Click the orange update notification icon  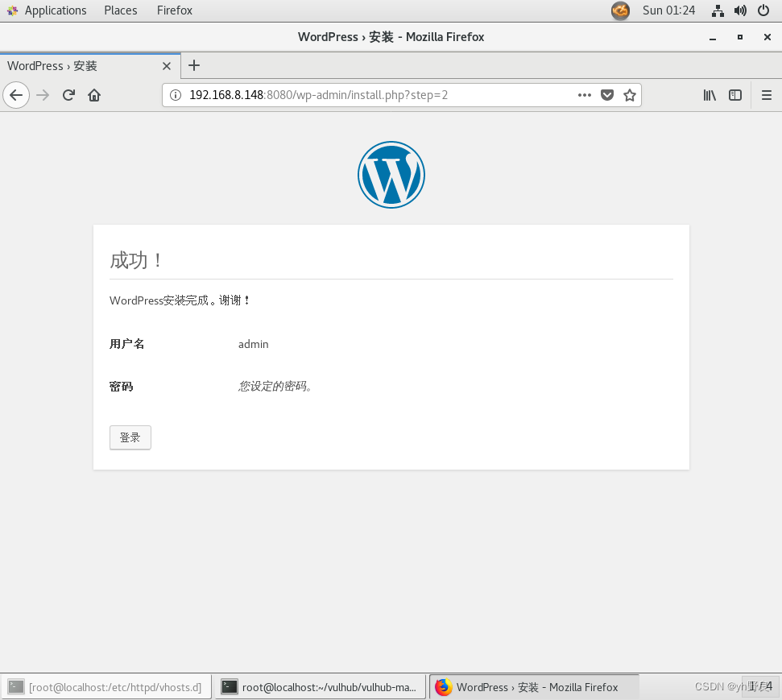[620, 10]
